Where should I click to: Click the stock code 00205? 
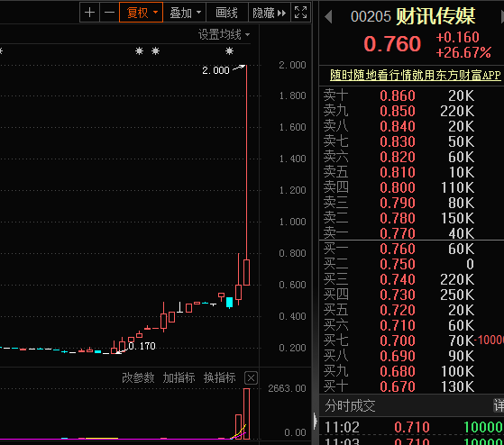click(371, 17)
